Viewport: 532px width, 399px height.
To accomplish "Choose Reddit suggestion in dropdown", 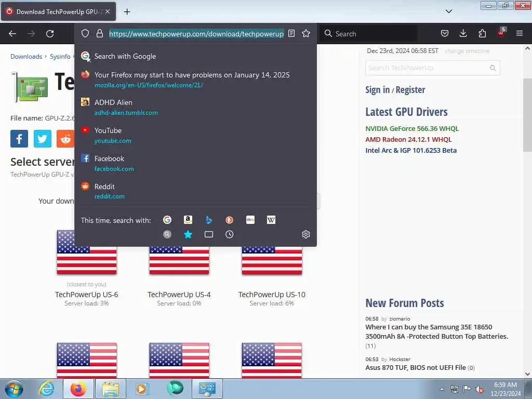I will click(195, 191).
